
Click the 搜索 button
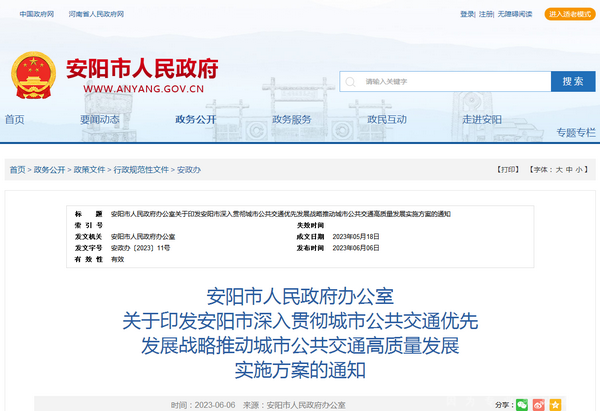573,81
